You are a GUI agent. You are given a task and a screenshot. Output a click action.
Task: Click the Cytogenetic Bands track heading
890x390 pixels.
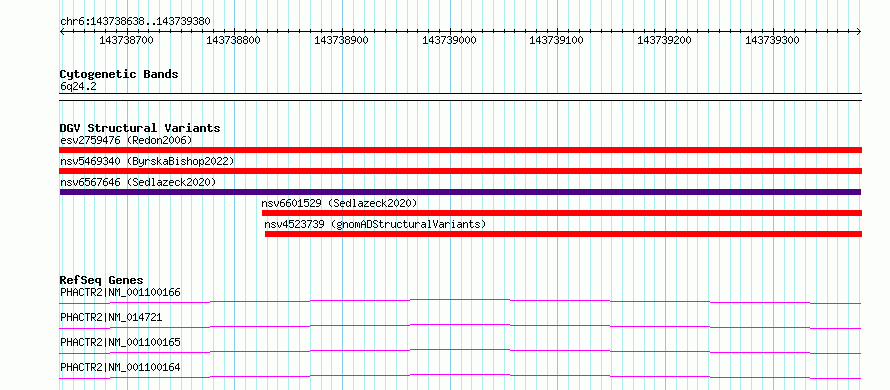pos(119,74)
